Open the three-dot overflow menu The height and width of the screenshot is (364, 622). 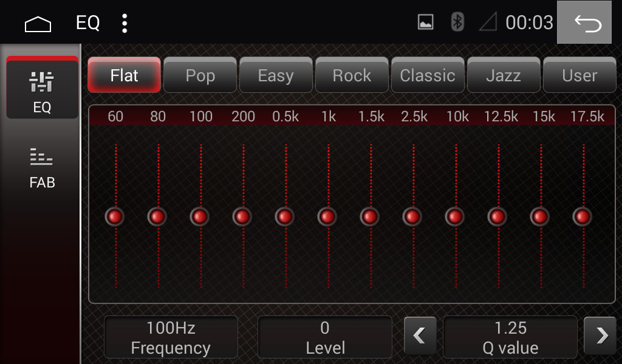[x=125, y=24]
